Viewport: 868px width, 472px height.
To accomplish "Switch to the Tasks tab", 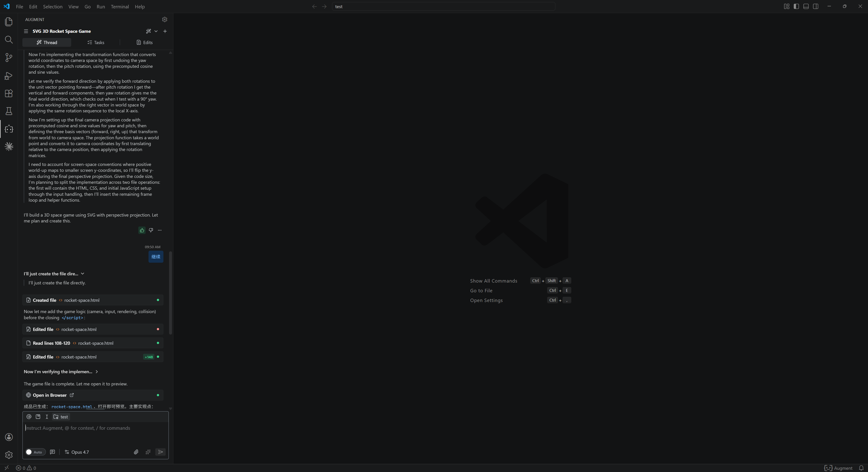I will coord(96,42).
